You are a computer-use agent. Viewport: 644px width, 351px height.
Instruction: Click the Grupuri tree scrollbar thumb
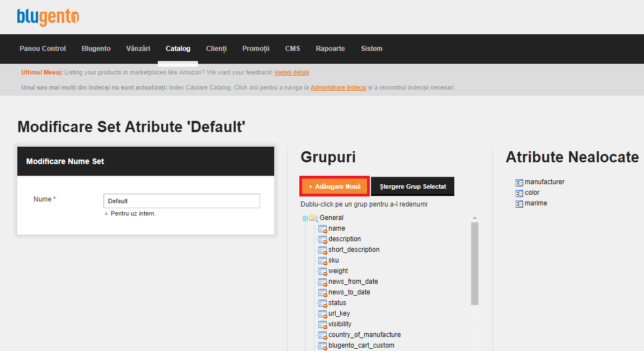point(475,264)
